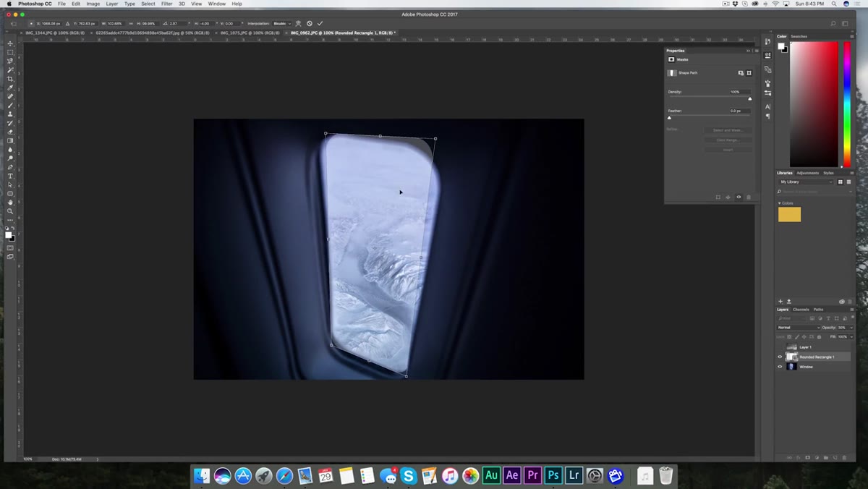Open the layer Fill dropdown arrow

tap(851, 337)
